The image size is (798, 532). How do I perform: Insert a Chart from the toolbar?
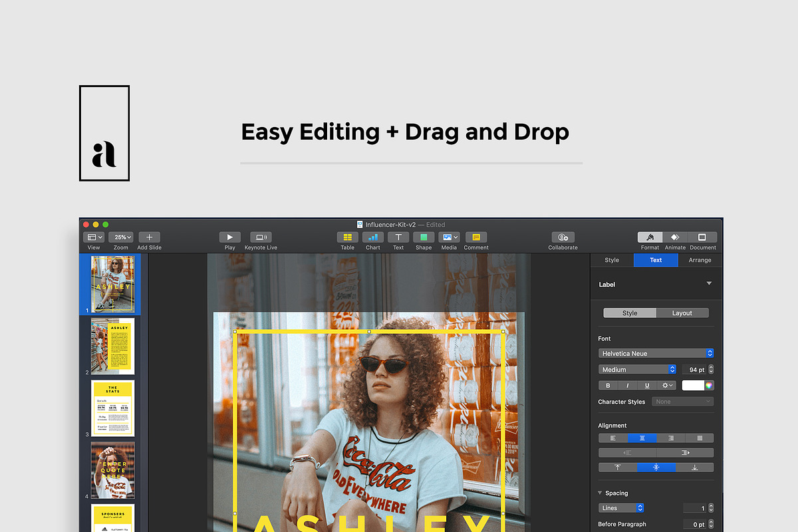coord(373,237)
